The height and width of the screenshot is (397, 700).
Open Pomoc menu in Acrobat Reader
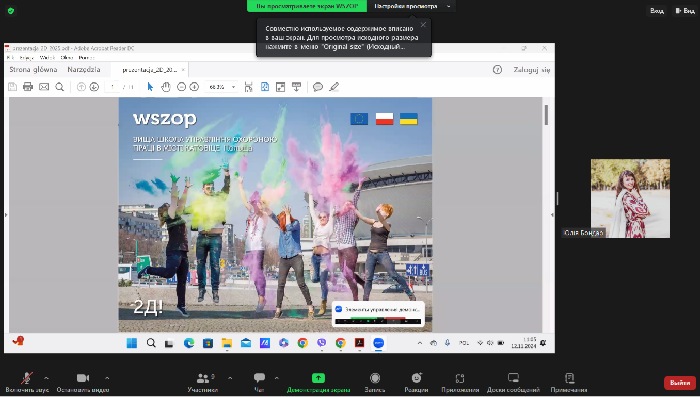tap(86, 58)
